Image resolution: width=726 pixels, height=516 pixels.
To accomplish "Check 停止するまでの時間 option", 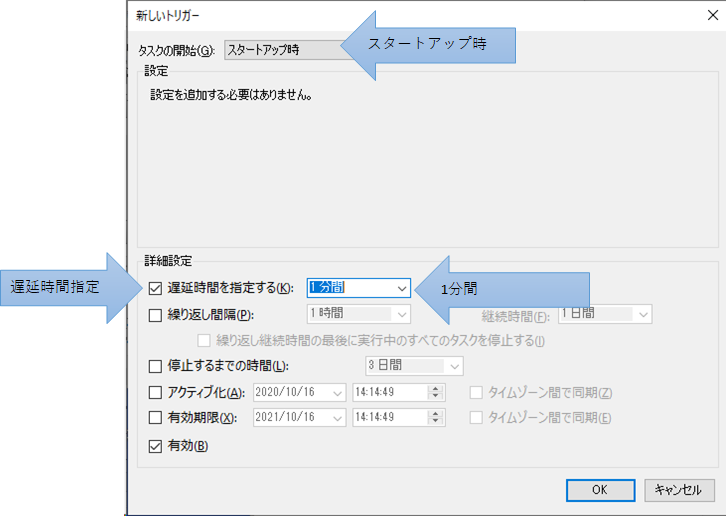I will click(x=155, y=366).
